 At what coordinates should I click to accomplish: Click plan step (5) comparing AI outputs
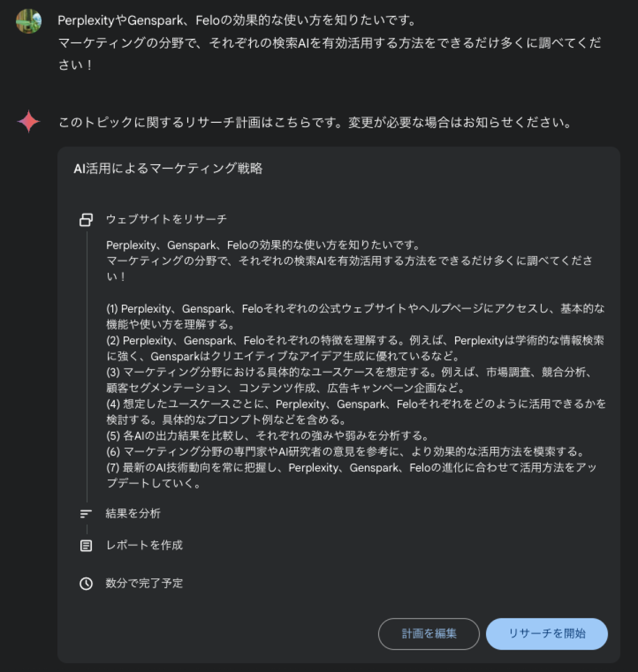point(268,436)
